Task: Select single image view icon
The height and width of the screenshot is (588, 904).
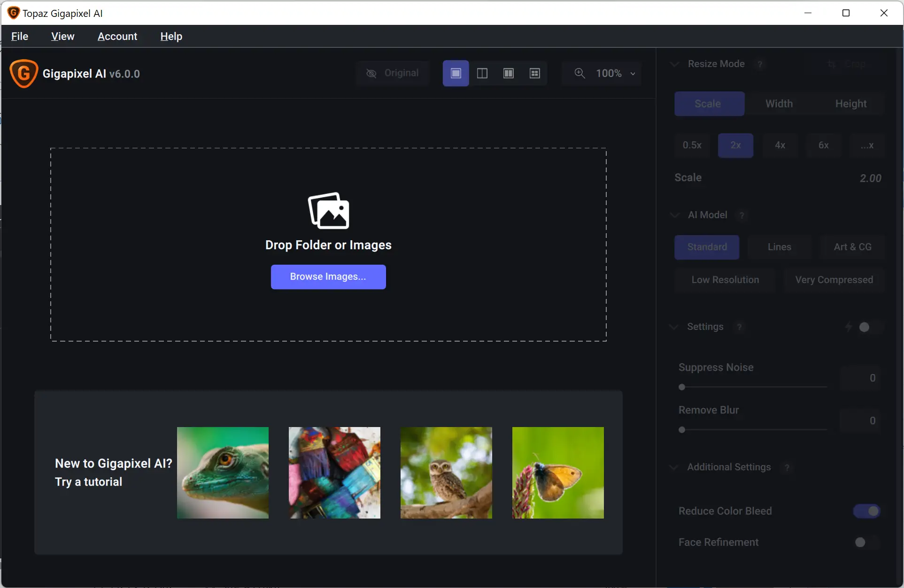Action: click(x=456, y=73)
